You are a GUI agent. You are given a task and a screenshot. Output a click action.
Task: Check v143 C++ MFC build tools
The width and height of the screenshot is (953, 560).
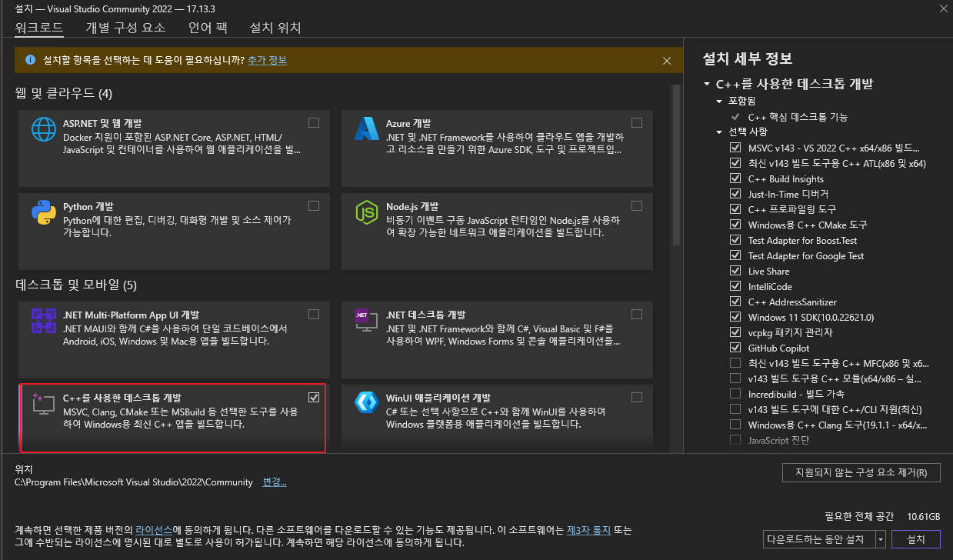tap(735, 363)
